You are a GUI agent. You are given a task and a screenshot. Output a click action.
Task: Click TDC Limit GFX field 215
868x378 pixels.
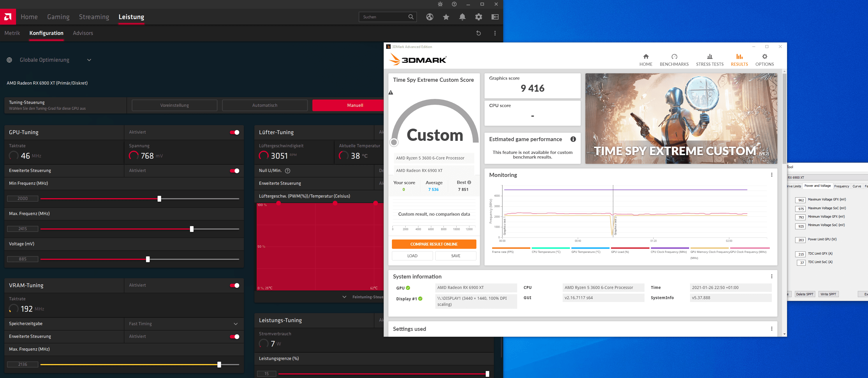(x=800, y=254)
